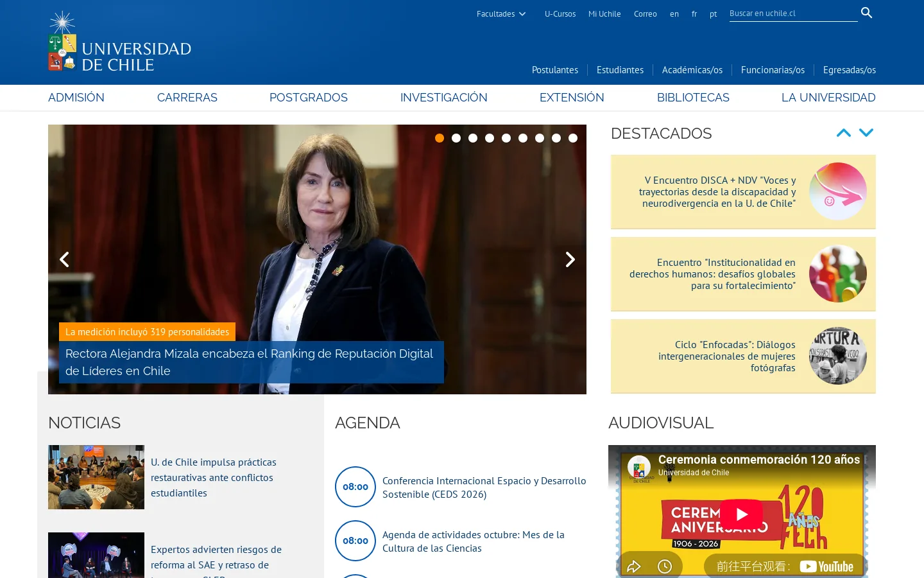924x578 pixels.
Task: Play the Ceremonia conmemoración YouTube video
Action: coord(741,514)
